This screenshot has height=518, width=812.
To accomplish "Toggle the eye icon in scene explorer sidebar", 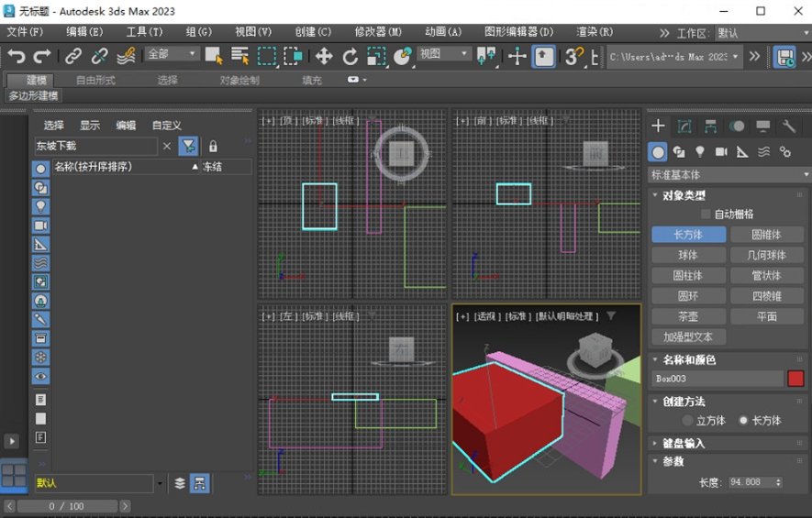I will click(x=40, y=376).
